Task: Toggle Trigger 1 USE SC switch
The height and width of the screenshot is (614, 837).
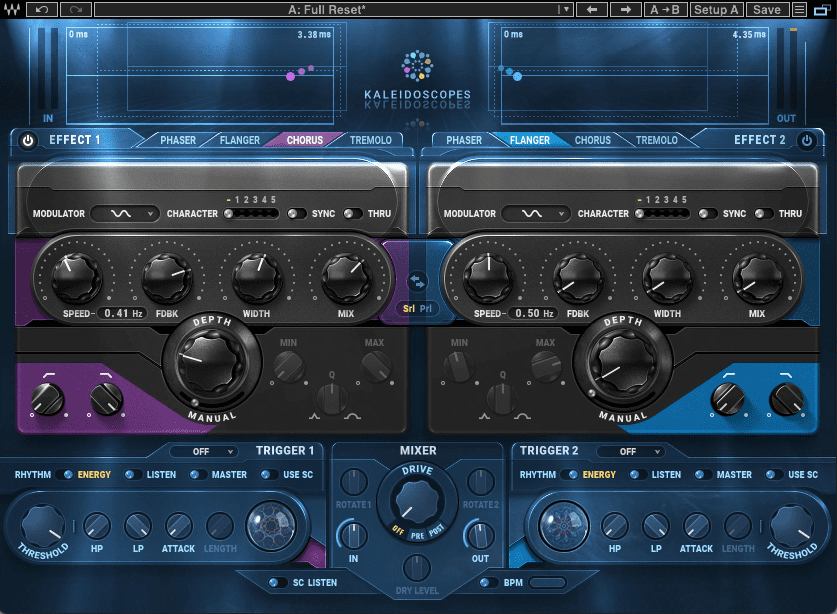Action: [x=270, y=474]
